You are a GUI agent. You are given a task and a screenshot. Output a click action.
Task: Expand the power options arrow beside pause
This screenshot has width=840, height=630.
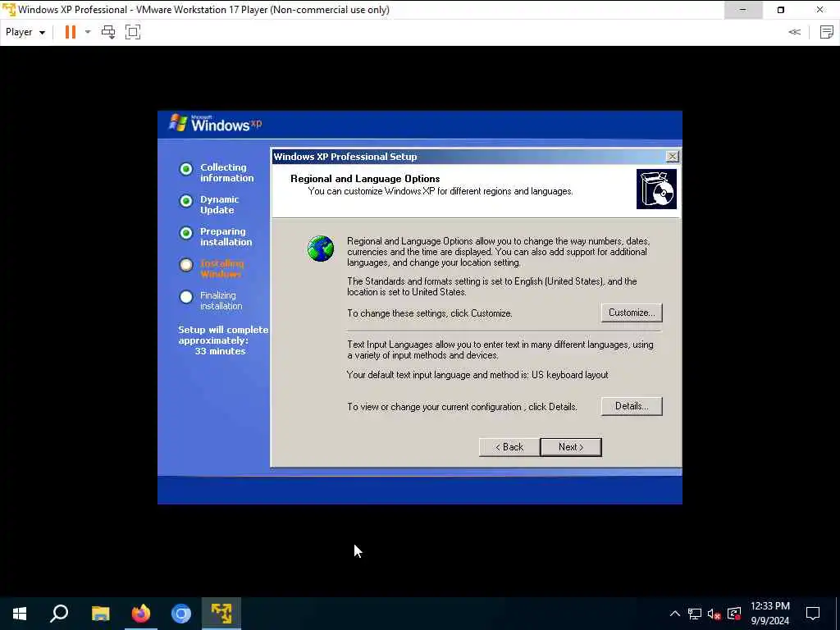(x=88, y=32)
